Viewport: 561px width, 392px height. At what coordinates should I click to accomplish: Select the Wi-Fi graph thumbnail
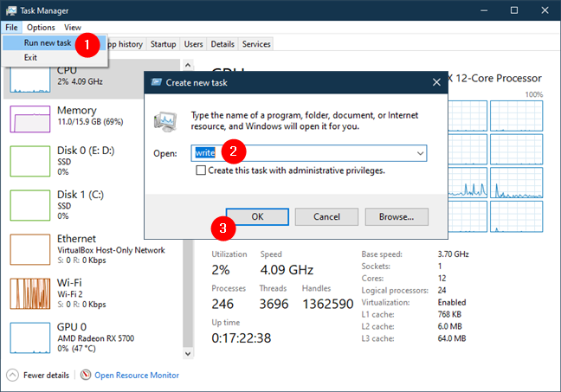[29, 292]
